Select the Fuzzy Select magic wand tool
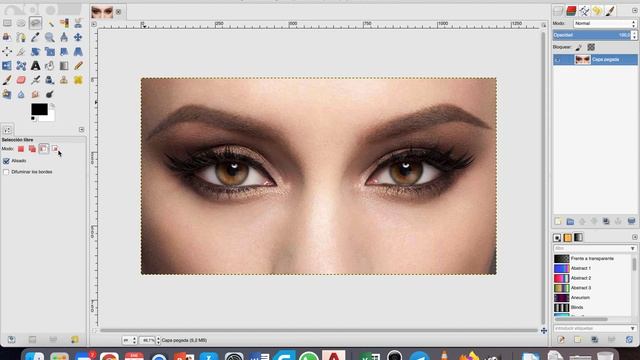Screen dimensions: 640x360 (50, 23)
